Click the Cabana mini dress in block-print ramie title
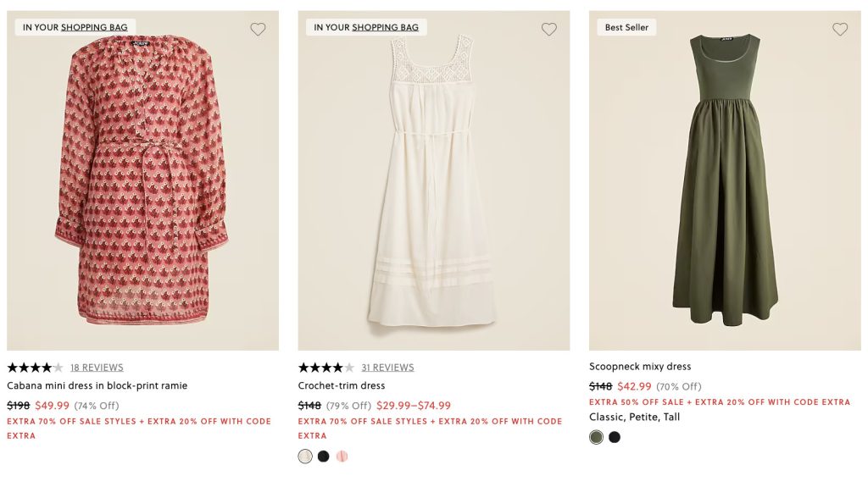Viewport: 868px width, 487px height. click(x=97, y=386)
